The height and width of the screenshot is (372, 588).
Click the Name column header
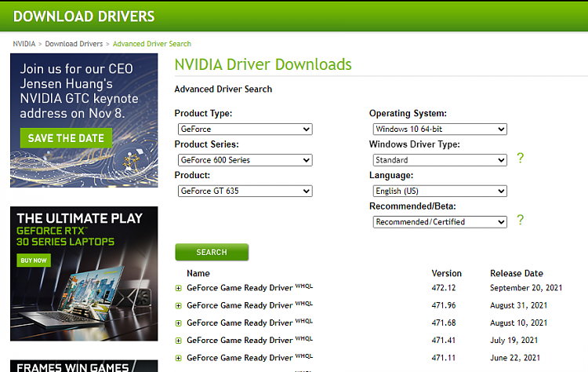click(198, 273)
